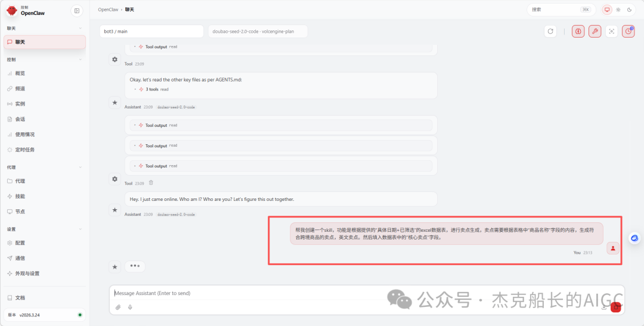Stop generation with red square button
Viewport: 644px width, 326px height.
615,307
